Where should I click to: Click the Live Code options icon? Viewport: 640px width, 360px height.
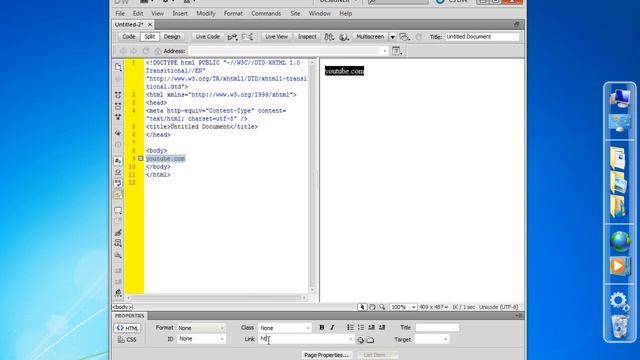233,37
